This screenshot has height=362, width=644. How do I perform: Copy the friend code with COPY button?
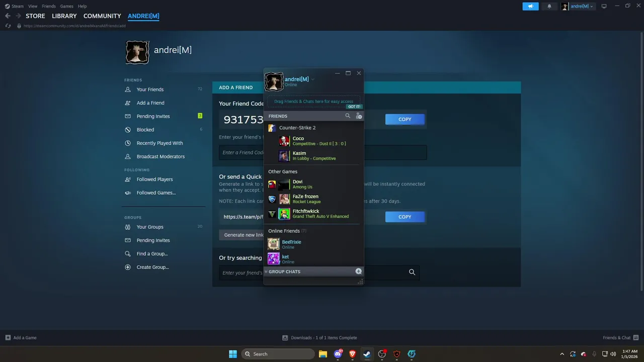[x=405, y=119]
